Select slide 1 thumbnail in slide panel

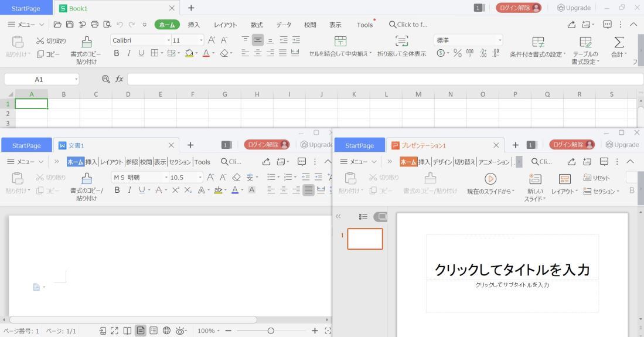(365, 239)
